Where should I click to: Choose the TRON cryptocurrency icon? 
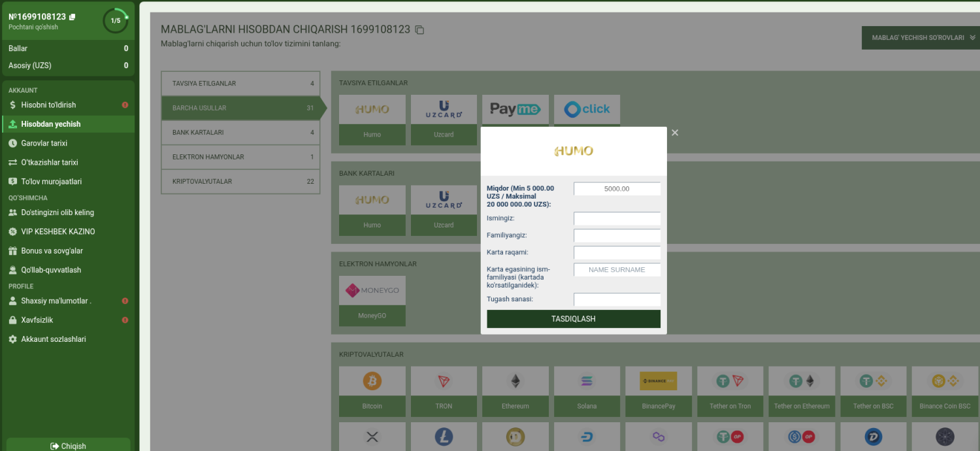(444, 381)
